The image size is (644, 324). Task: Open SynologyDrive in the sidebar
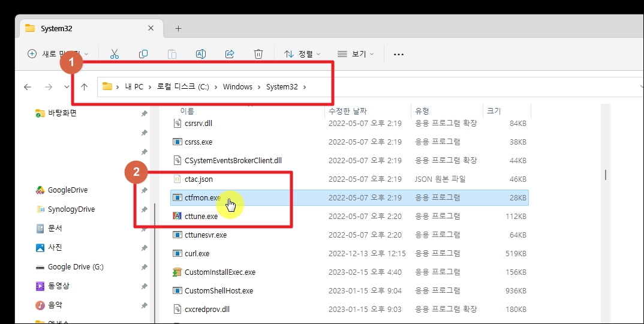pos(66,209)
